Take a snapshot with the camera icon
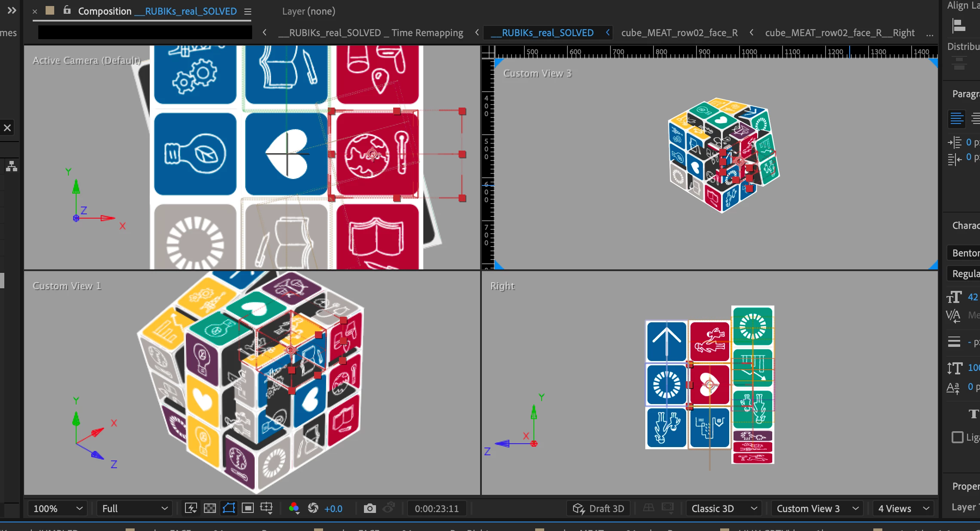This screenshot has width=980, height=531. [370, 509]
